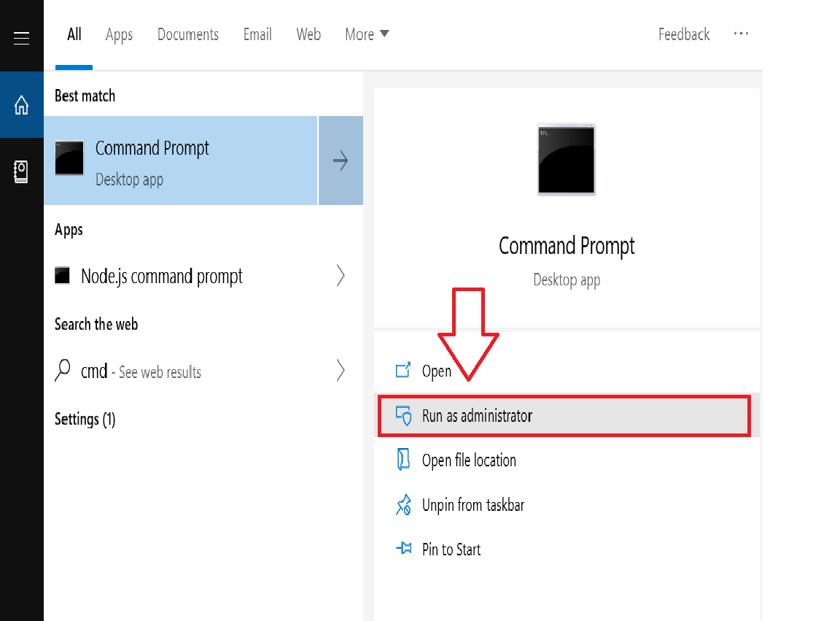Click the Run as administrator shield icon
Viewport: 840px width, 621px height.
pos(403,416)
